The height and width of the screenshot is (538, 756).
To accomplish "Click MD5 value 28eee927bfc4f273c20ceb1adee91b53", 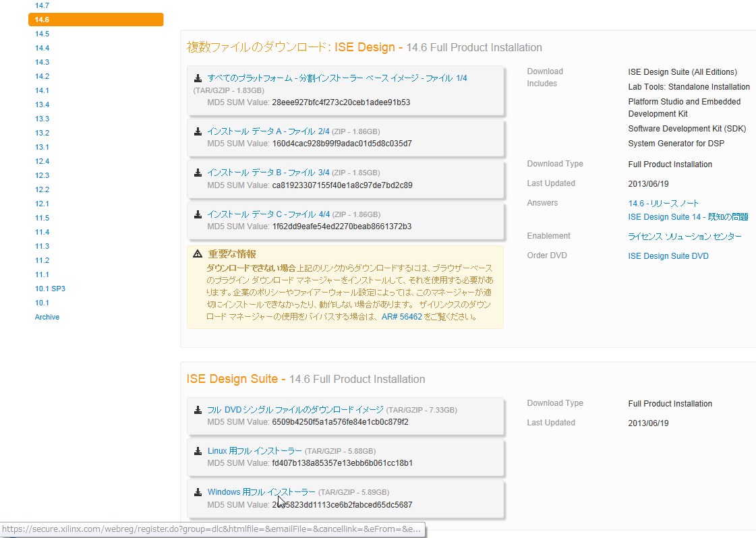I will pos(341,102).
